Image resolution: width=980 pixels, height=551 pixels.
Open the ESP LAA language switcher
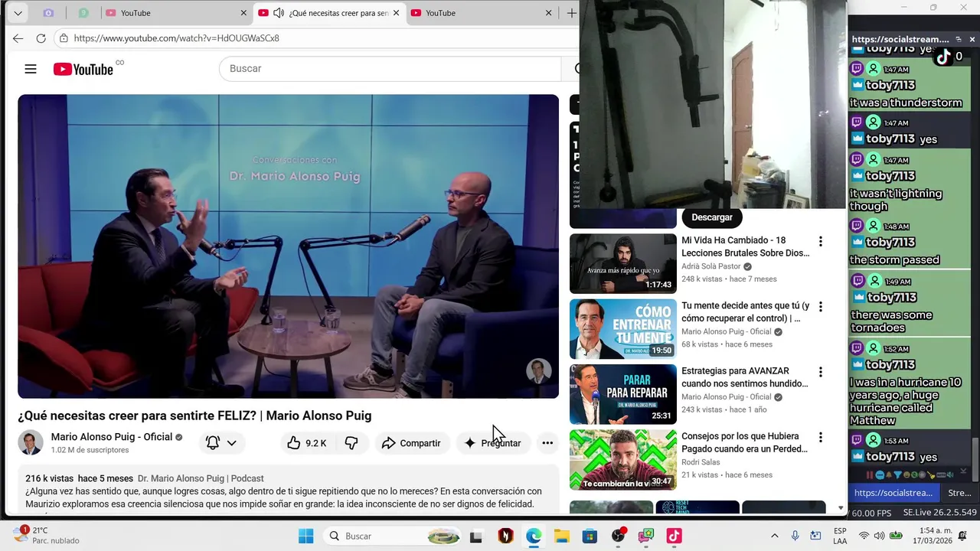click(840, 536)
